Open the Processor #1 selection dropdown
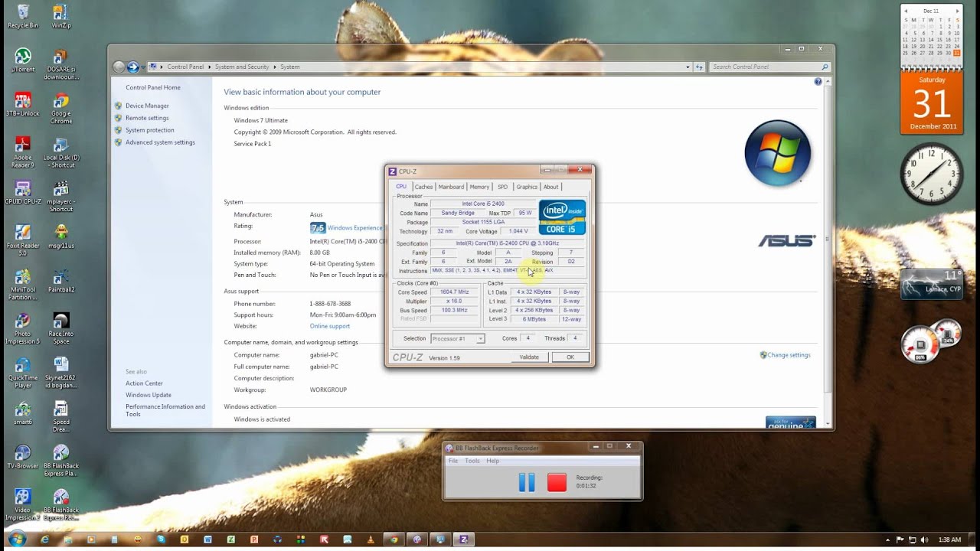This screenshot has width=980, height=551. pos(458,338)
